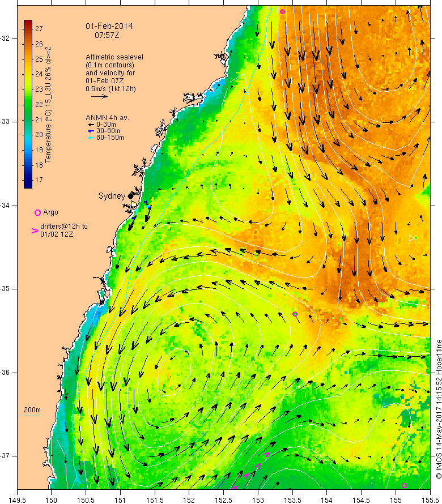Click the 154.5 longitude axis label
The width and height of the screenshot is (442, 504).
[x=361, y=500]
